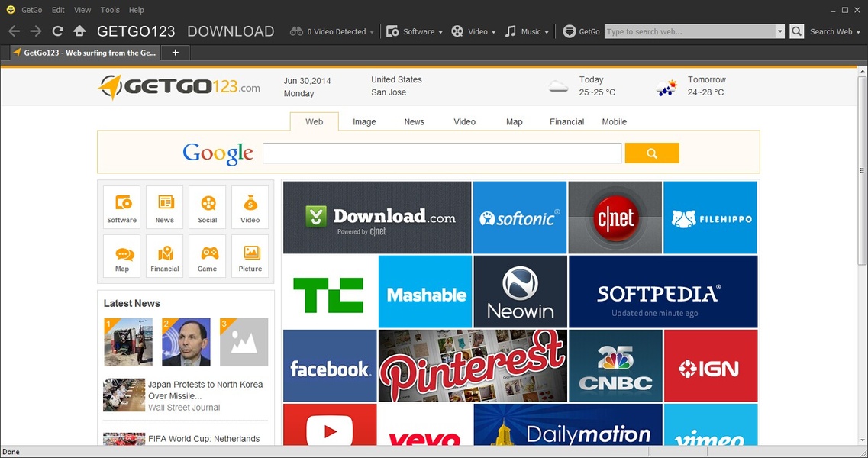The height and width of the screenshot is (458, 868).
Task: Open the Software category tile
Action: click(122, 207)
